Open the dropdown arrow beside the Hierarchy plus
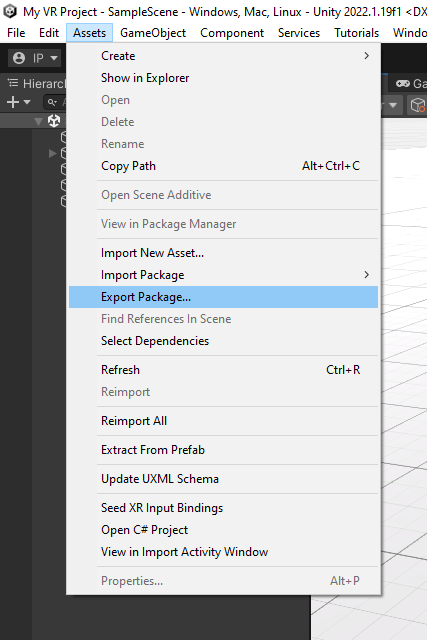Image resolution: width=427 pixels, height=640 pixels. [x=27, y=102]
